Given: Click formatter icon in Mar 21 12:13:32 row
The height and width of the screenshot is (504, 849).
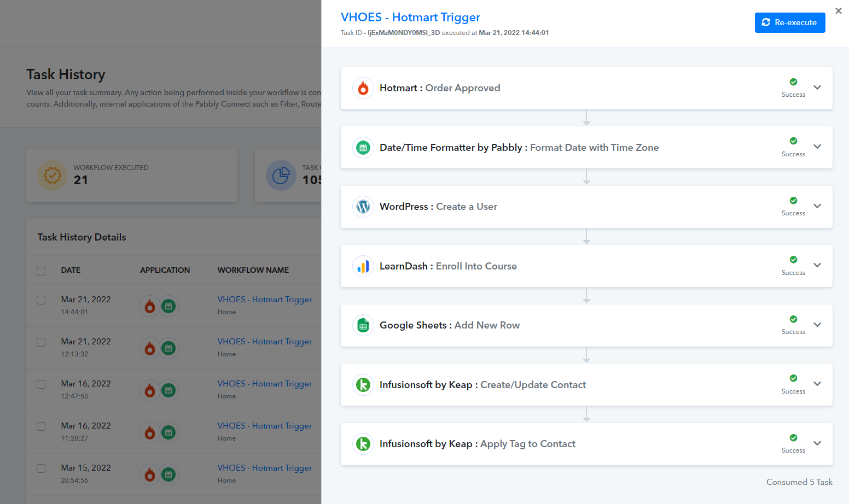Looking at the screenshot, I should (168, 348).
